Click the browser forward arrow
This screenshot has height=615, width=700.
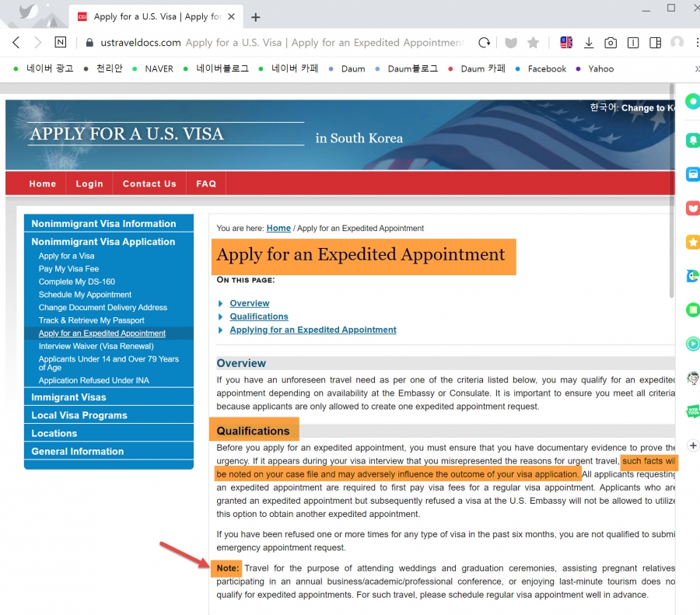coord(38,43)
